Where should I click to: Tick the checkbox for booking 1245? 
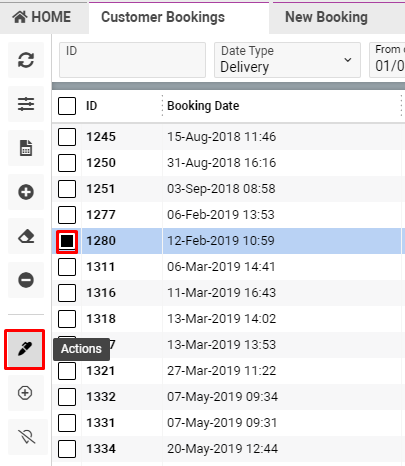[67, 137]
